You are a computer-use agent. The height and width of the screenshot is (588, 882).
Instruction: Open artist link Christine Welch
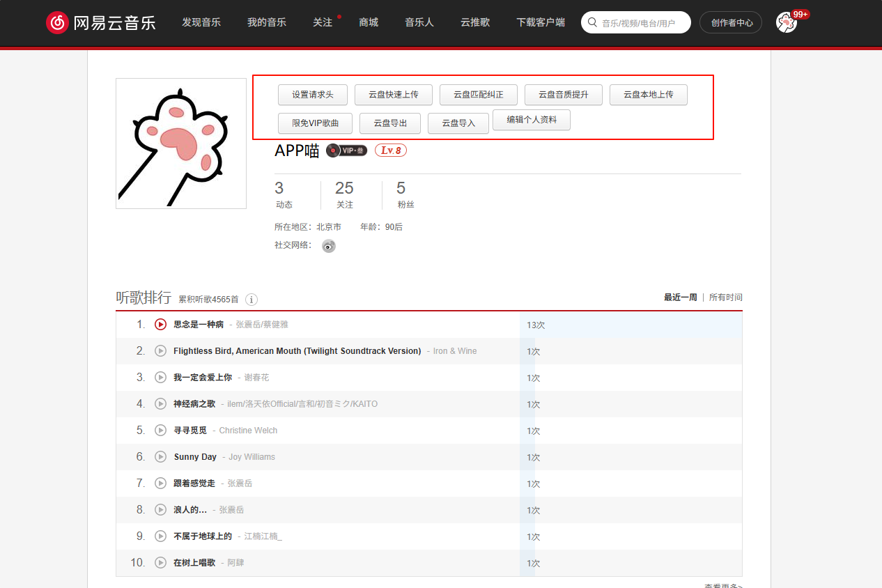(x=248, y=431)
